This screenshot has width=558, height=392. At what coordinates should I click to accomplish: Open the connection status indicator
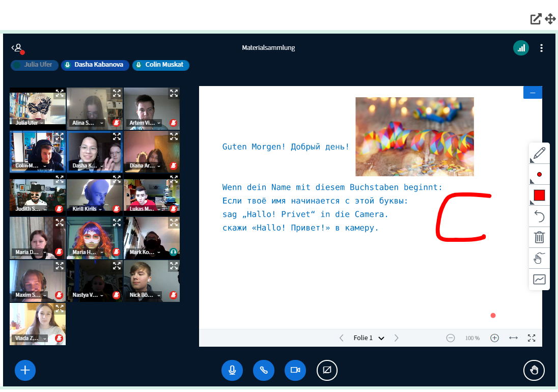tap(521, 48)
